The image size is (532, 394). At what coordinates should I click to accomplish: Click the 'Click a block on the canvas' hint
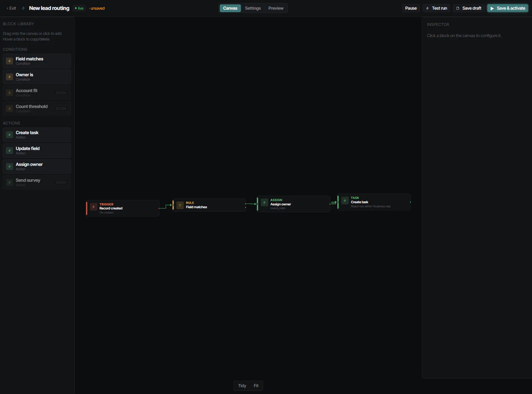[x=464, y=36]
